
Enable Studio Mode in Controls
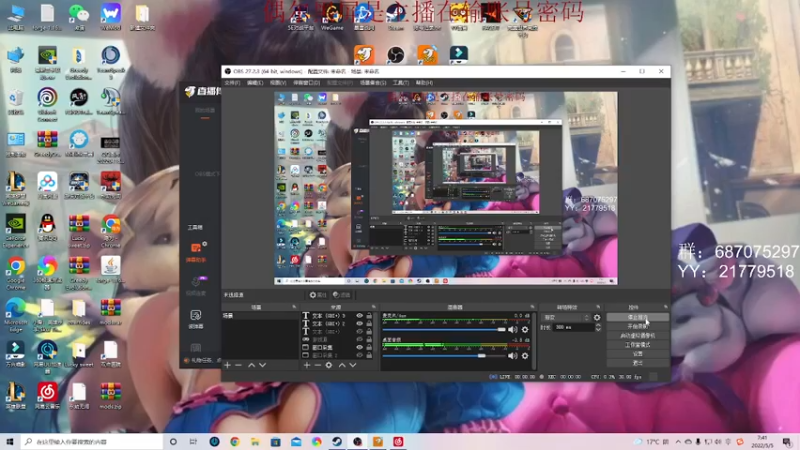tap(637, 345)
